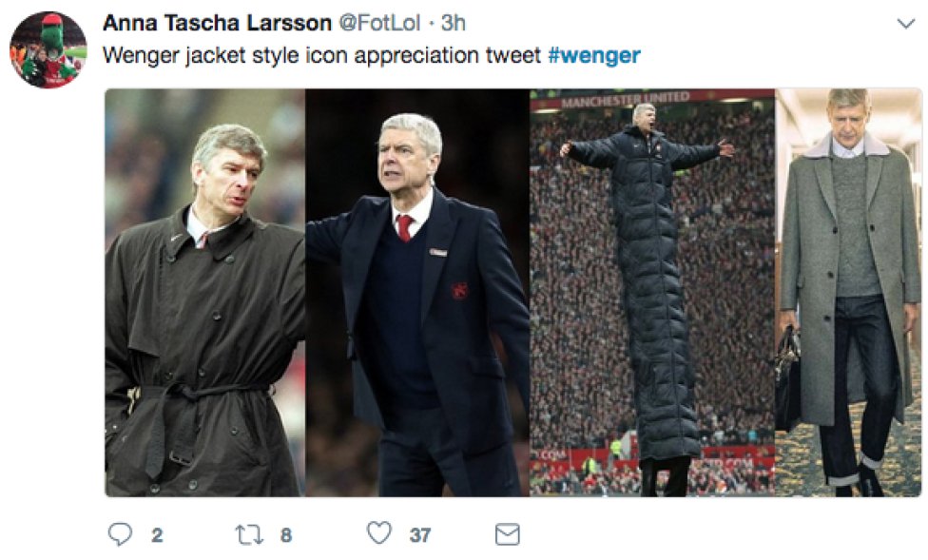Click the reply count of 2
Screen dimensions: 928x560
coord(156,535)
